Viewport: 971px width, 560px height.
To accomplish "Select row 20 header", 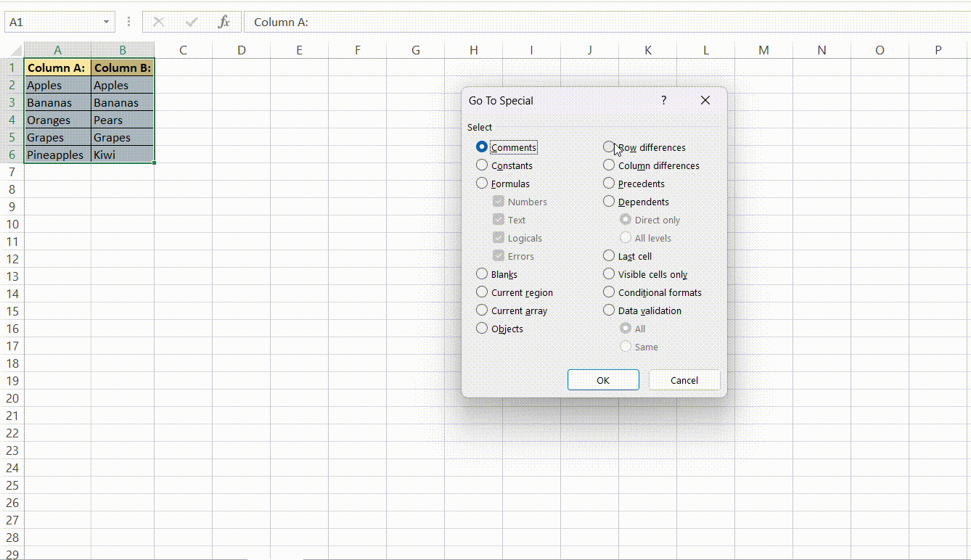I will [12, 398].
